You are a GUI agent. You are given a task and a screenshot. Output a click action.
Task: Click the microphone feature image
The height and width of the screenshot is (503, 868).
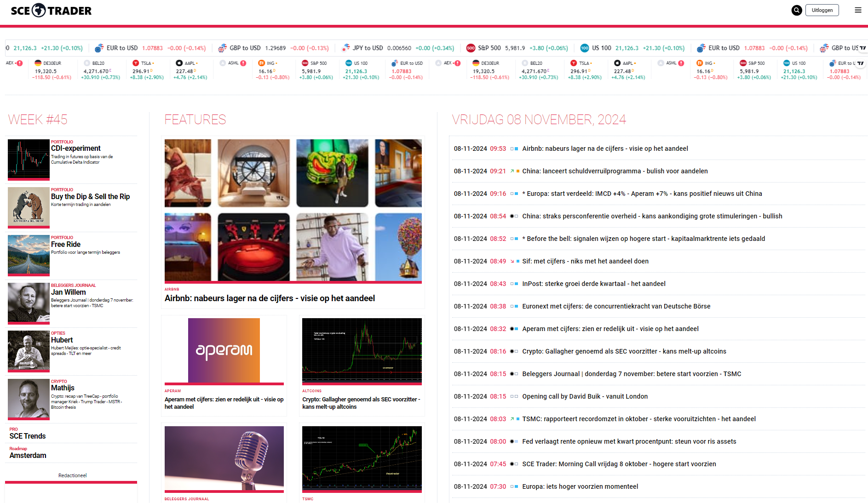tap(224, 458)
